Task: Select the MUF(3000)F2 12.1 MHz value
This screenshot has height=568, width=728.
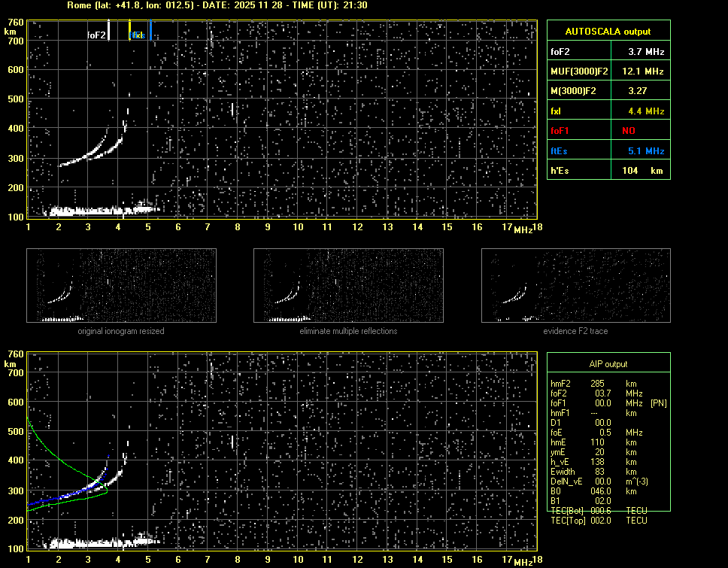Action: 646,71
